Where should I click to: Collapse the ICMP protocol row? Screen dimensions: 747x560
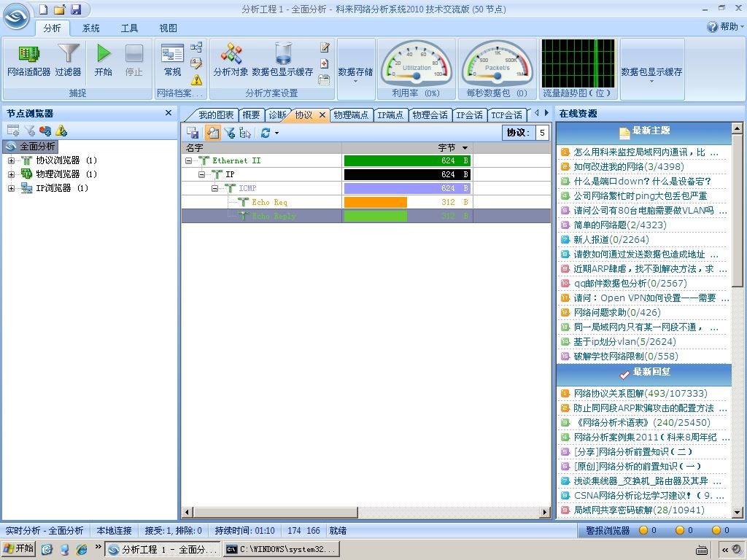click(x=215, y=189)
